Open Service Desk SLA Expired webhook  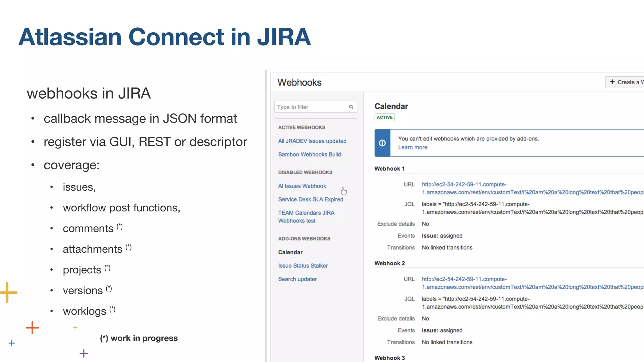(x=311, y=199)
